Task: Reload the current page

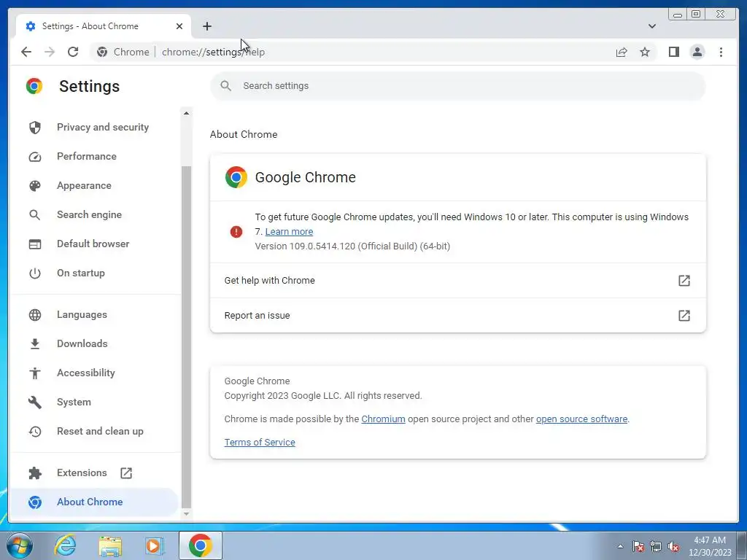Action: (73, 52)
